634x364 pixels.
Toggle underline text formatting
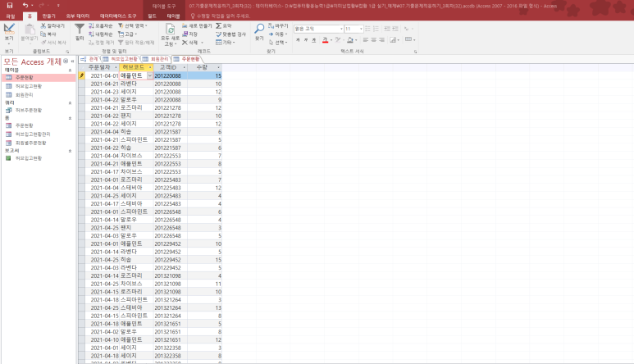click(x=314, y=39)
